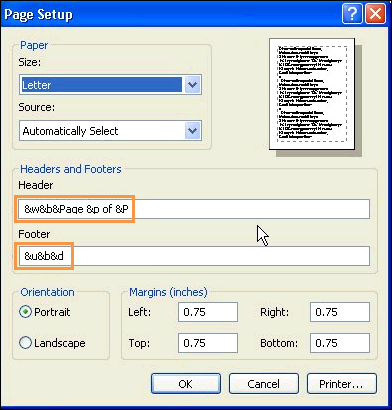The width and height of the screenshot is (392, 410).
Task: Click the Orientation group label
Action: pyautogui.click(x=47, y=292)
